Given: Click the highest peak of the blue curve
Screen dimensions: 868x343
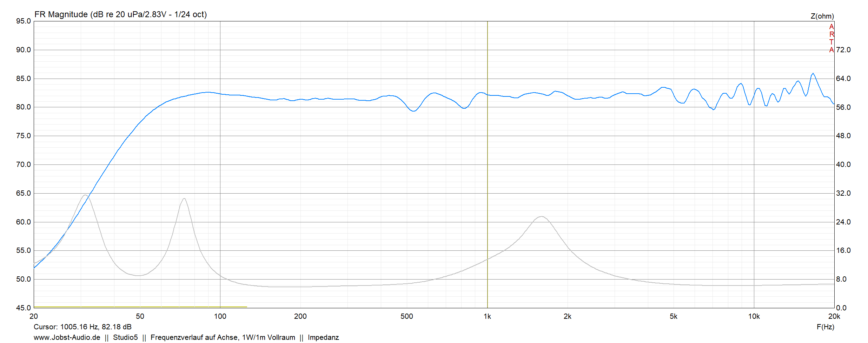Looking at the screenshot, I should click(813, 73).
